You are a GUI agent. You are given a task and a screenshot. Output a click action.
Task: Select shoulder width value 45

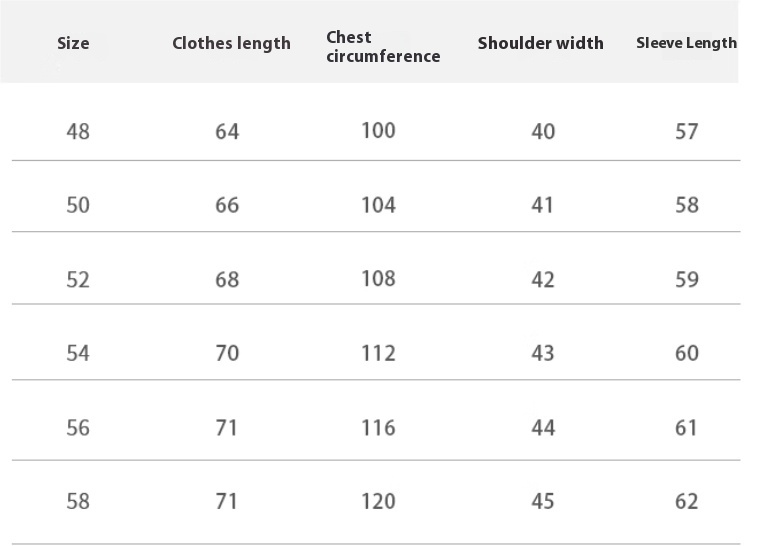[x=543, y=502]
